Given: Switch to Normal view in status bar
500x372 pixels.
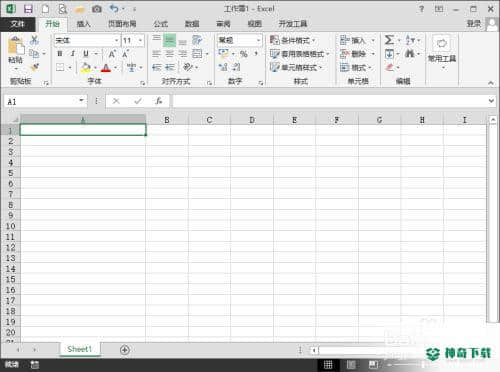Looking at the screenshot, I should coord(328,365).
